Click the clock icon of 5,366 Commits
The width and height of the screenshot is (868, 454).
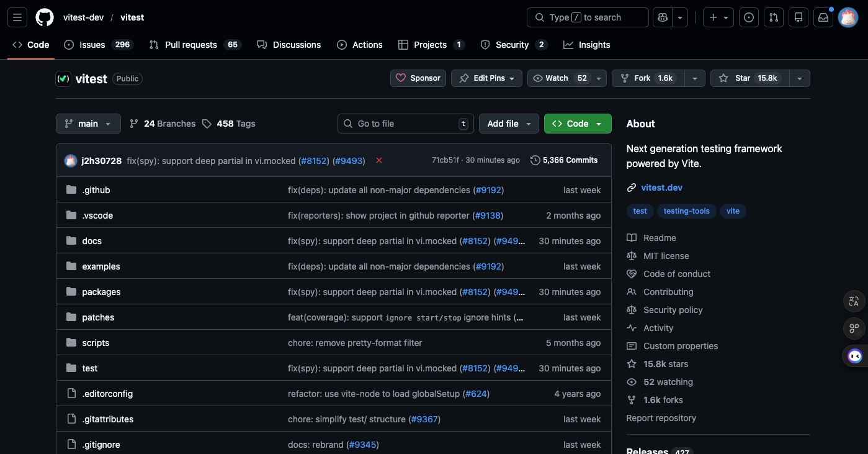pos(535,160)
